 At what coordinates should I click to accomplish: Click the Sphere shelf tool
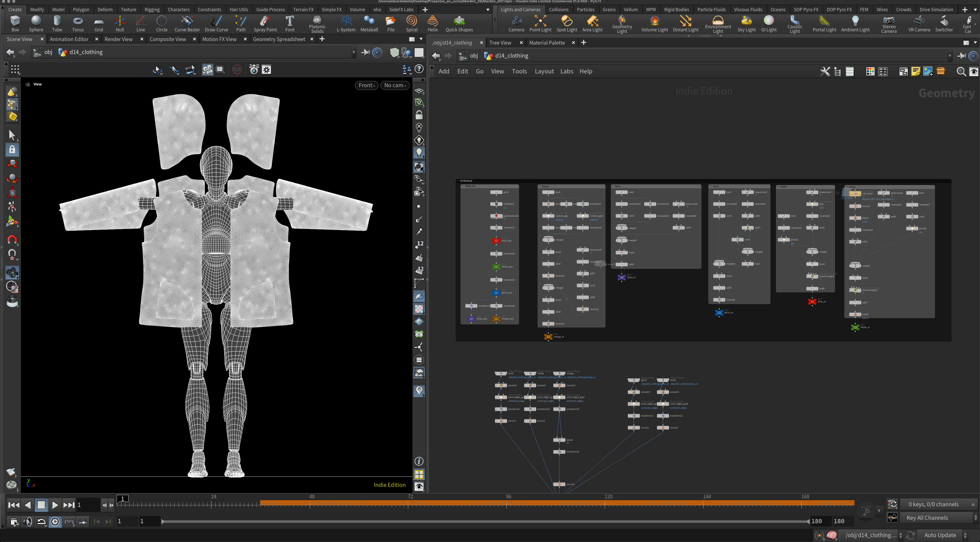coord(36,23)
